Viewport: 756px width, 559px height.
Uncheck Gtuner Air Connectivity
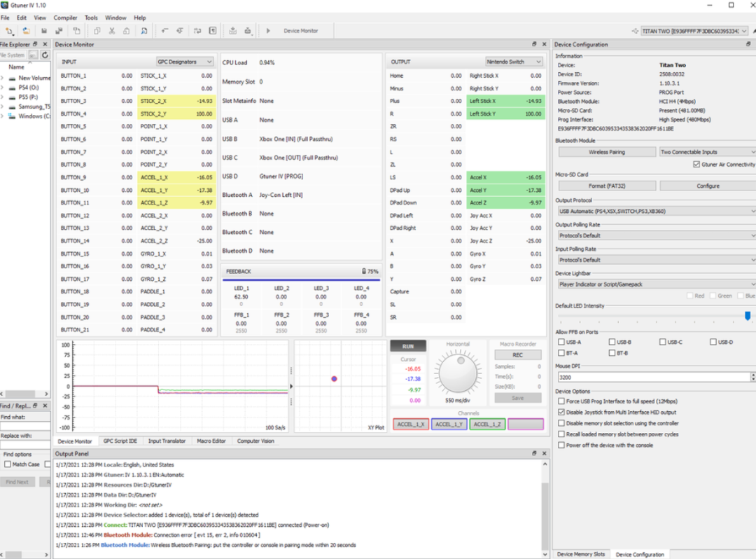click(696, 165)
